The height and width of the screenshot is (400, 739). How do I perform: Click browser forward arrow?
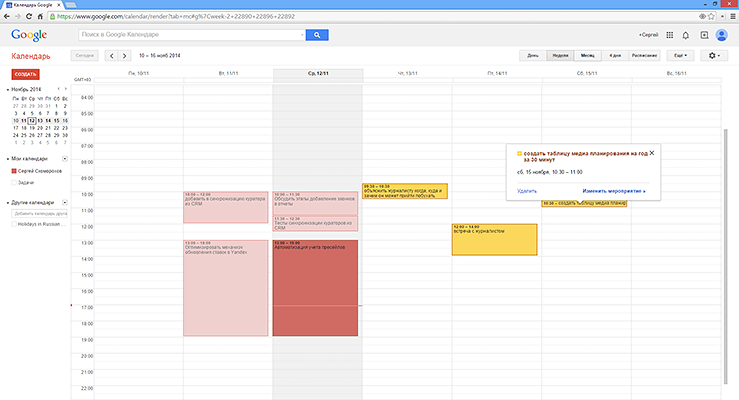coord(17,16)
